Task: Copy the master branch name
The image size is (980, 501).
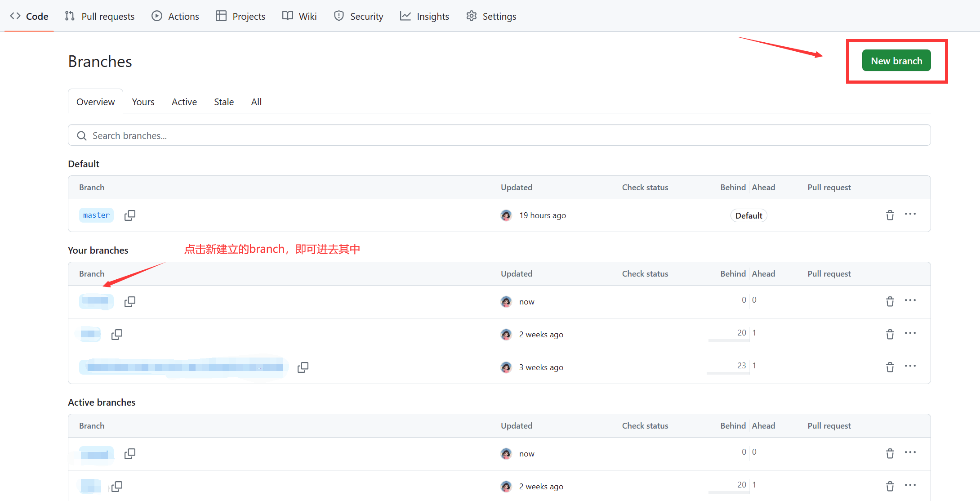Action: click(x=129, y=215)
